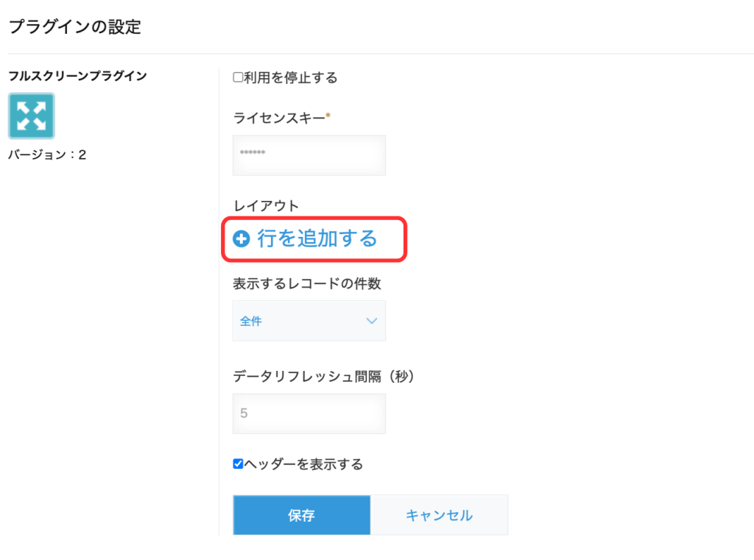Click the ヘッダーを表示する label text
The width and height of the screenshot is (754, 560).
click(x=303, y=464)
